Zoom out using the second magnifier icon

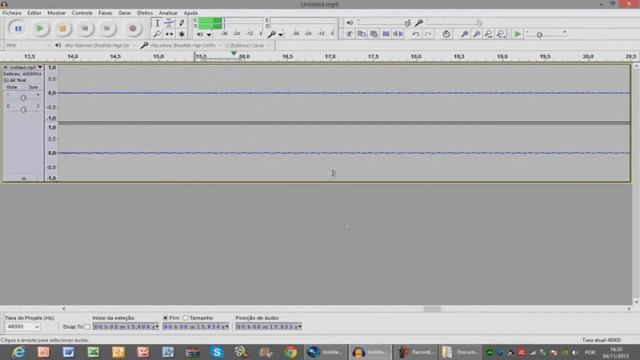476,34
